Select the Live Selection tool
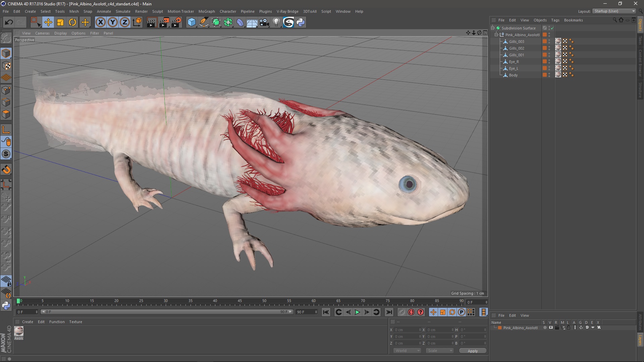644x362 pixels. click(x=36, y=22)
